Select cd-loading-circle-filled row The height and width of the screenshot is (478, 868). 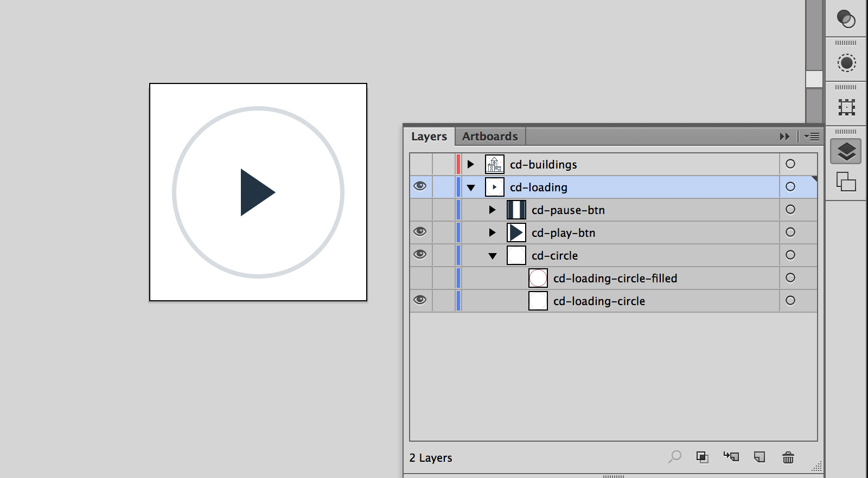[x=613, y=278]
